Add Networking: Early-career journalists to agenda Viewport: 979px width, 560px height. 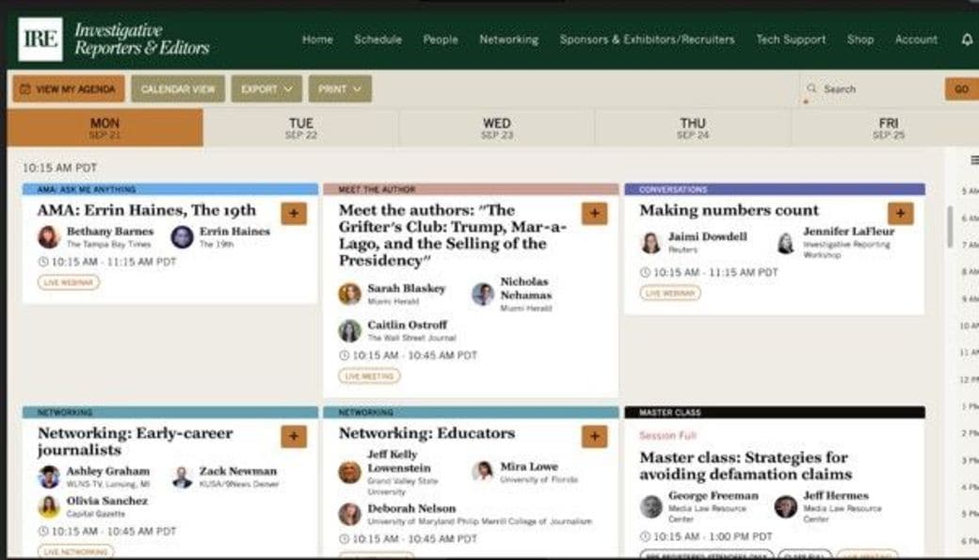coord(294,436)
